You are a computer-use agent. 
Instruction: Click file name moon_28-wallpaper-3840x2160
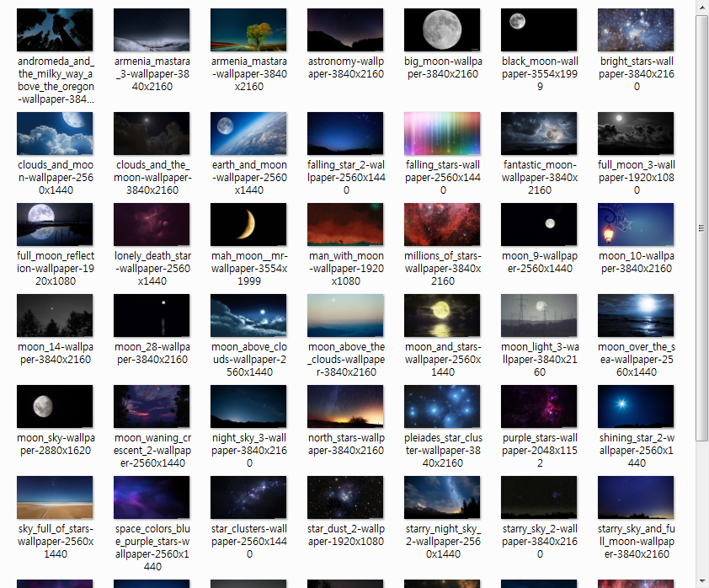click(x=152, y=353)
